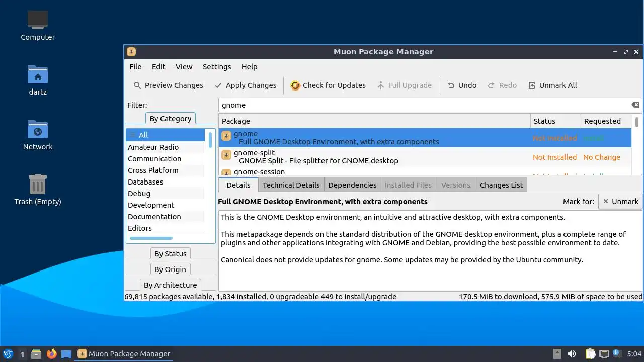
Task: Open the View menu
Action: point(184,67)
